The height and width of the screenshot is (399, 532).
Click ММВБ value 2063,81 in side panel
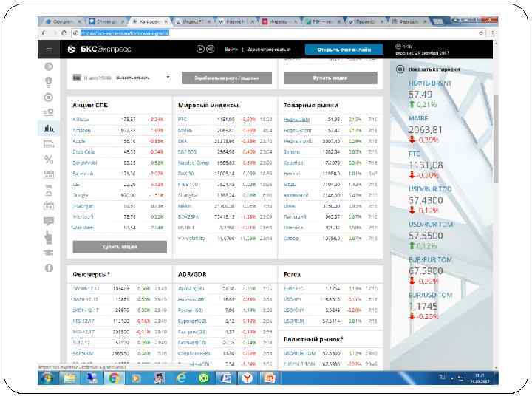click(x=426, y=129)
